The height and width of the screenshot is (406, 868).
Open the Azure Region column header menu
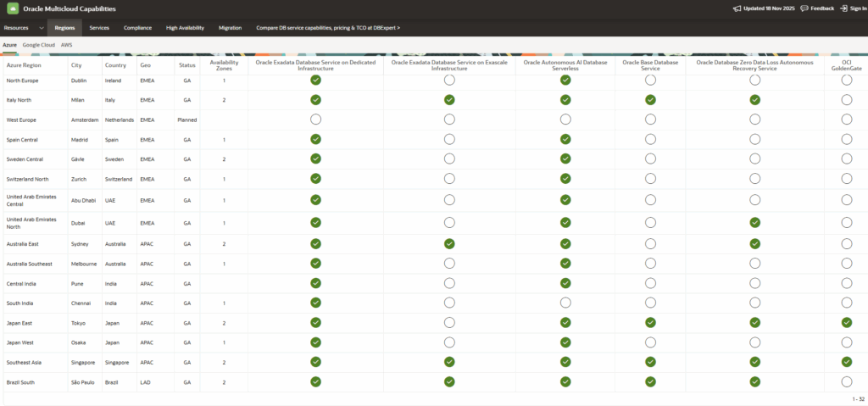[25, 65]
